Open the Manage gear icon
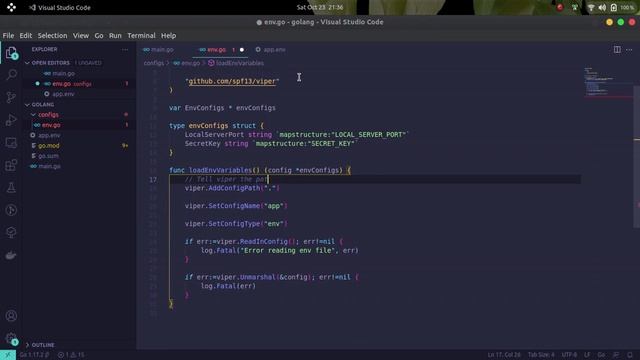The image size is (640, 360). 11,338
